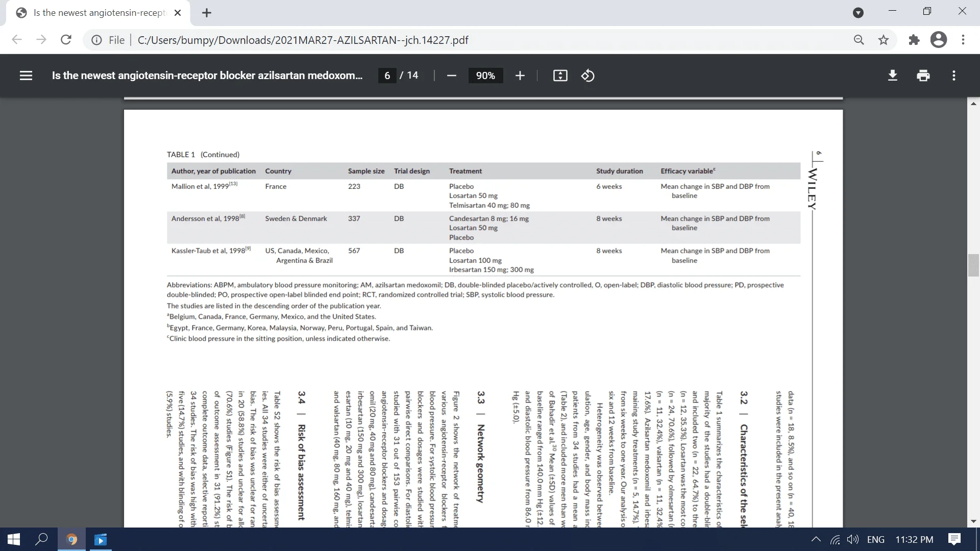Viewport: 980px width, 551px height.
Task: Click the scrollbar up arrow
Action: tap(973, 103)
